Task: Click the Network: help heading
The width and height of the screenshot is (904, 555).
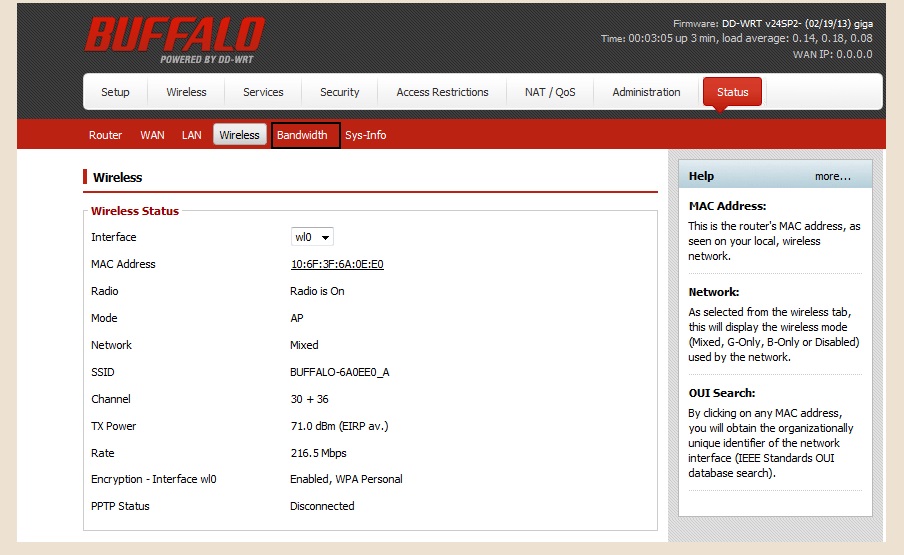Action: point(714,292)
